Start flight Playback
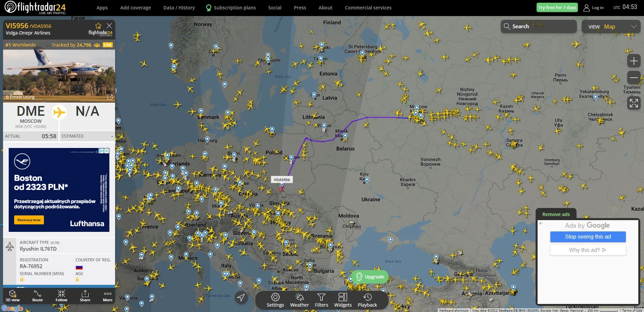The image size is (644, 312). click(x=367, y=300)
